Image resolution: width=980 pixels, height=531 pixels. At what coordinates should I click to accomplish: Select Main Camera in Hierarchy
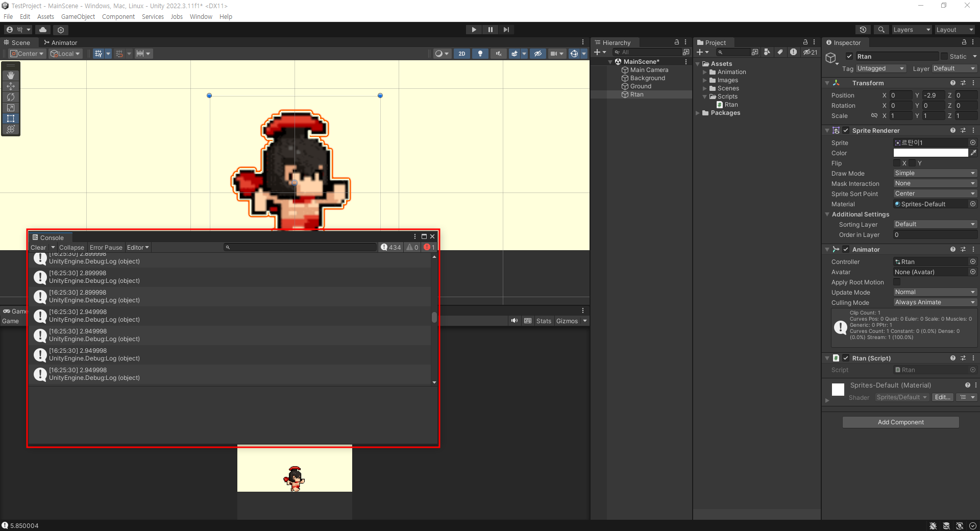click(x=649, y=70)
